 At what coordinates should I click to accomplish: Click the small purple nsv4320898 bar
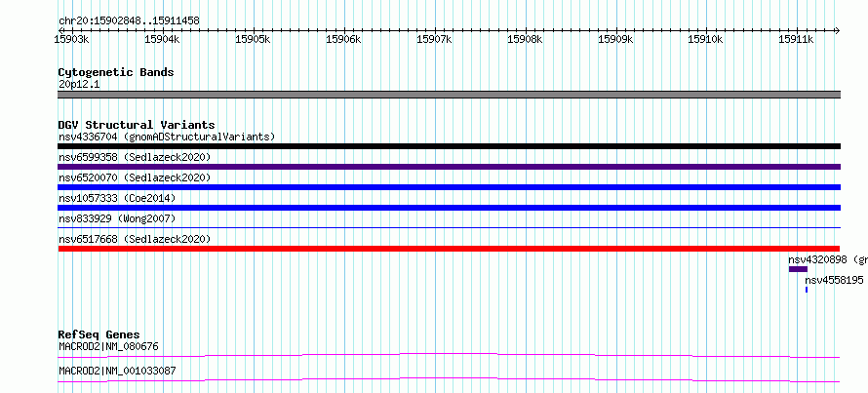pos(798,269)
